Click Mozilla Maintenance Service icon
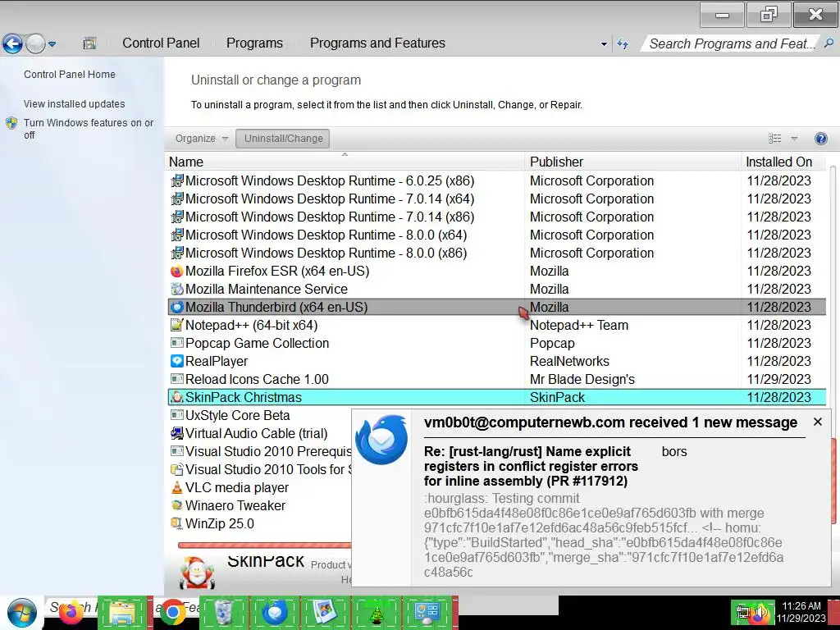The height and width of the screenshot is (630, 840). pyautogui.click(x=177, y=290)
